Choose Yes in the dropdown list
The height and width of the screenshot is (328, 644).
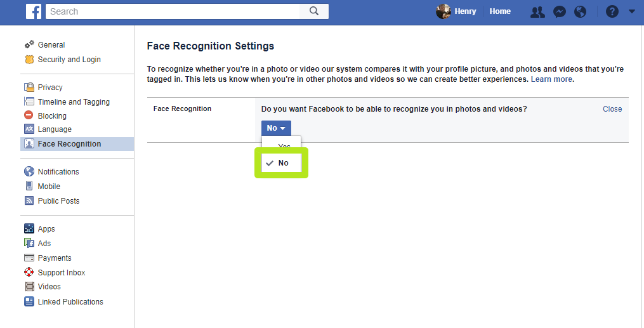coord(284,146)
